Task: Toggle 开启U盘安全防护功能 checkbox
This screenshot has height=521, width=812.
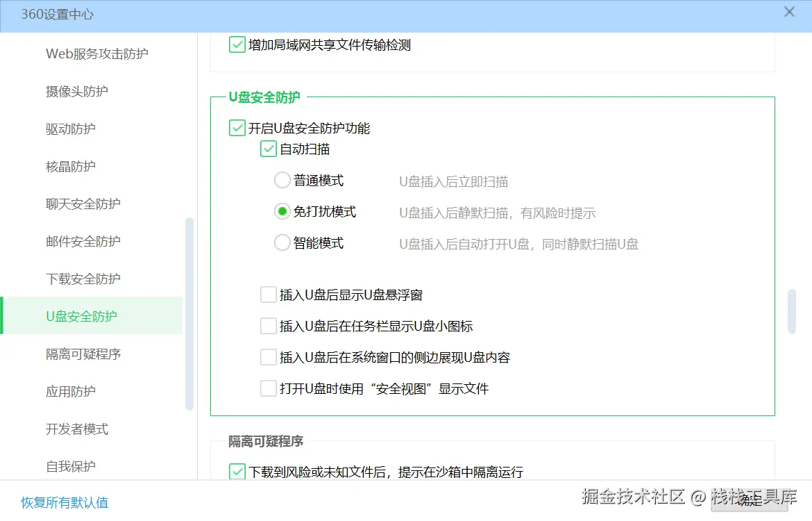Action: coord(237,128)
